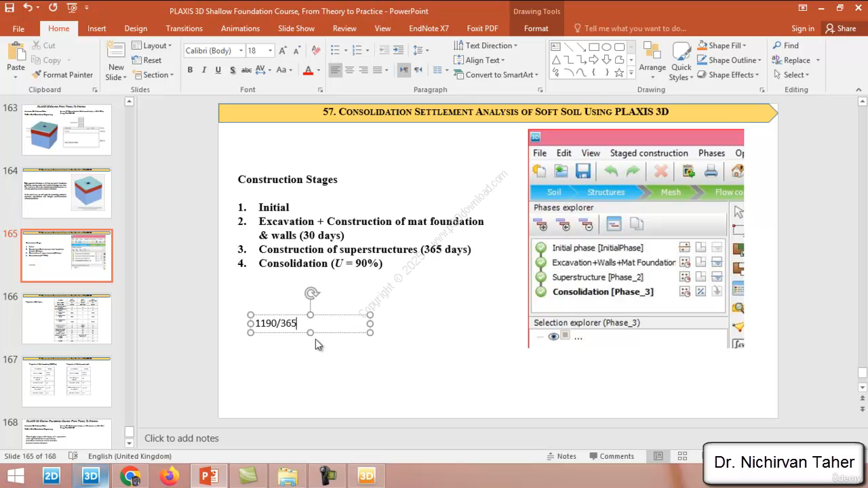Select the text box shape in gallery
Image resolution: width=868 pixels, height=488 pixels.
556,47
